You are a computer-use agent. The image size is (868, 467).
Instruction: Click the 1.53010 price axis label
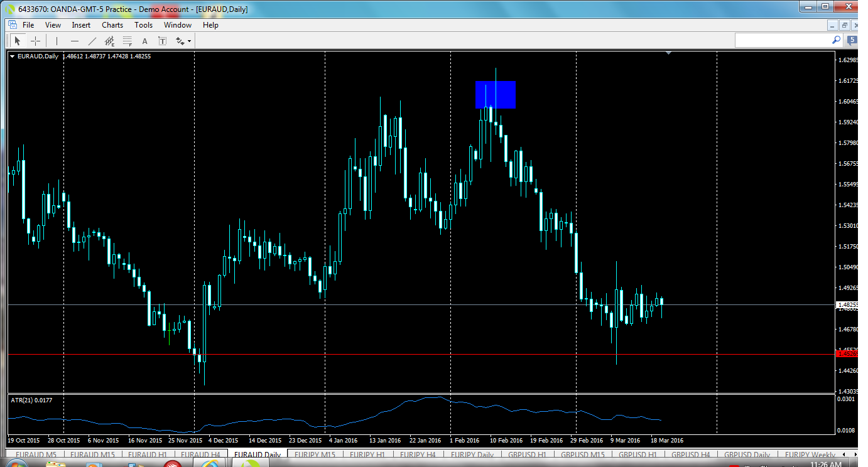[x=848, y=225]
